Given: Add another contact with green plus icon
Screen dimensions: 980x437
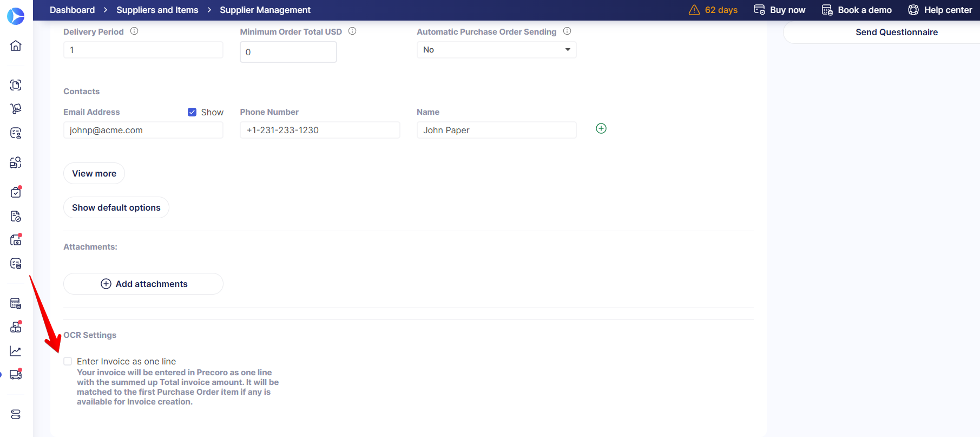Looking at the screenshot, I should click(601, 128).
